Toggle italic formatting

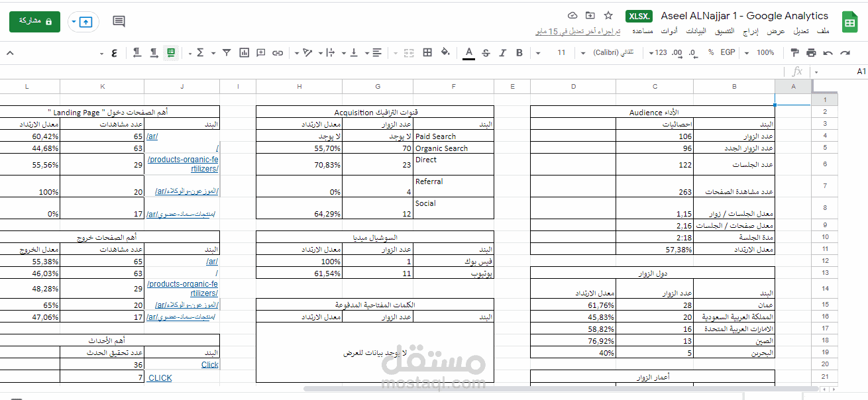click(502, 52)
